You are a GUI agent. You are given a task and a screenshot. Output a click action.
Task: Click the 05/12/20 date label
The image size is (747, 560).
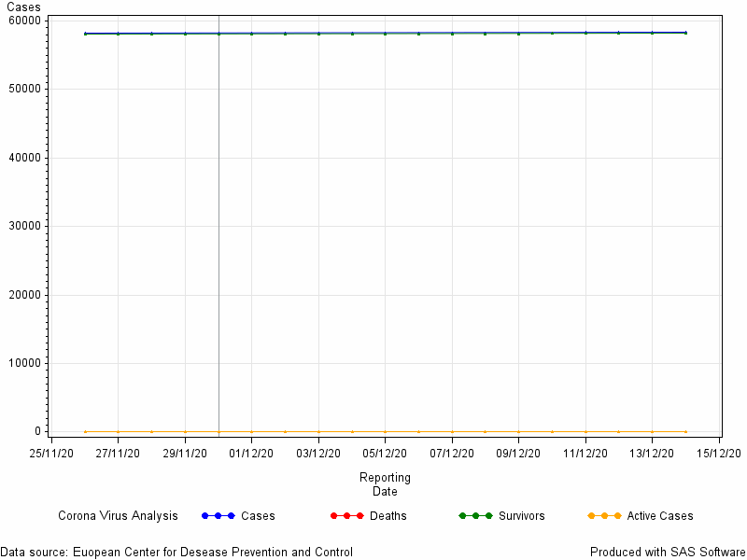pos(385,453)
